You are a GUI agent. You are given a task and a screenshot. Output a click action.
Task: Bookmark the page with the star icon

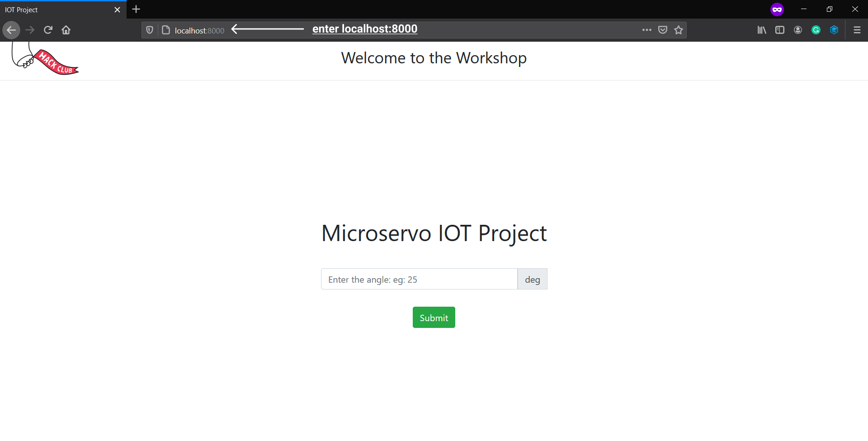coord(679,29)
